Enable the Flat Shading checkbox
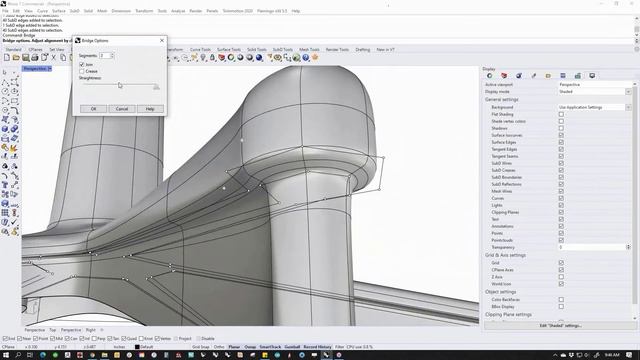The height and width of the screenshot is (360, 640). coord(561,114)
